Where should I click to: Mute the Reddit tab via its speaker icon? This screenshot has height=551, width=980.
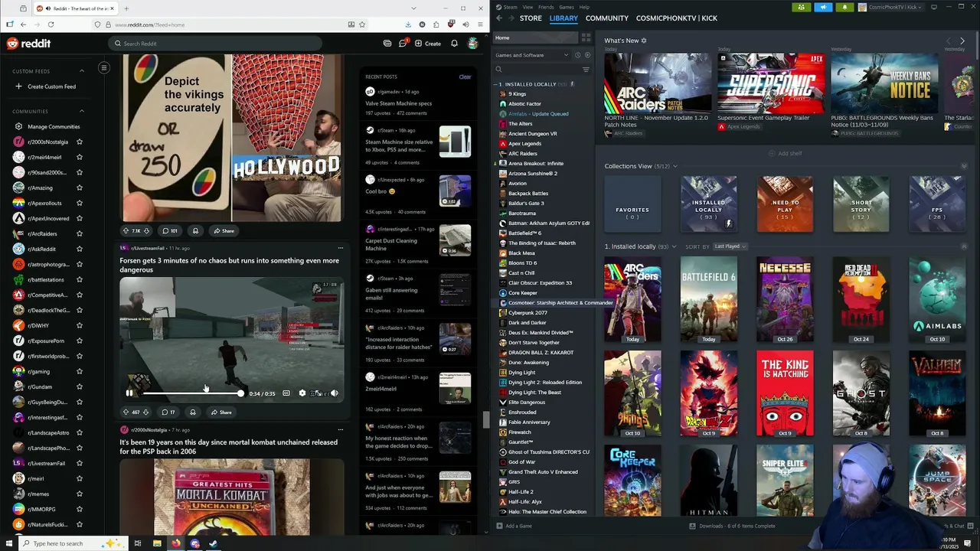click(x=49, y=8)
